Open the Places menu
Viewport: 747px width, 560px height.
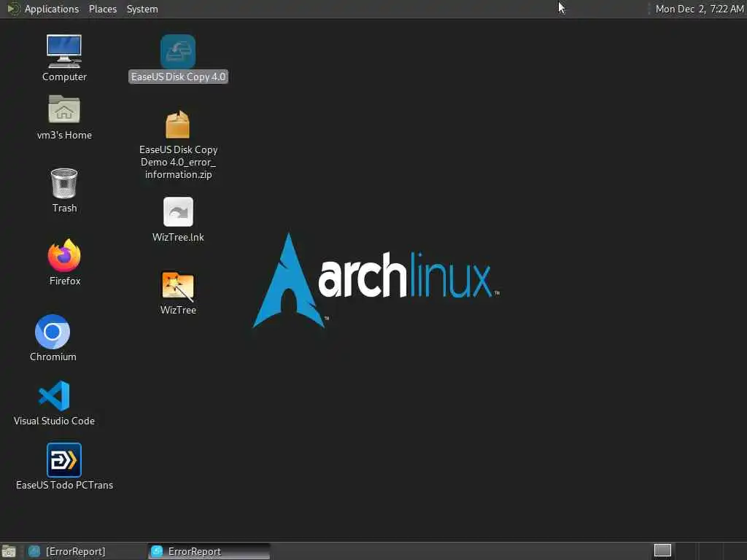tap(102, 9)
